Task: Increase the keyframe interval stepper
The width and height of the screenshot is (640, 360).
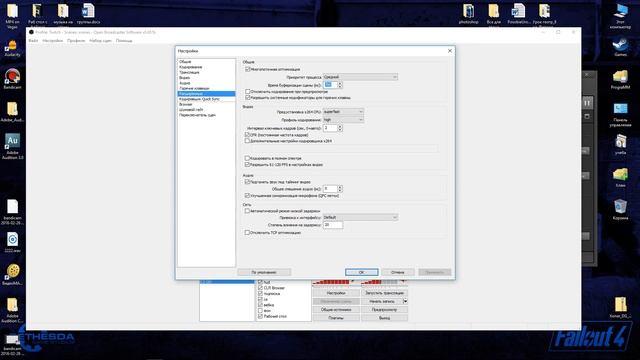Action: [340, 126]
